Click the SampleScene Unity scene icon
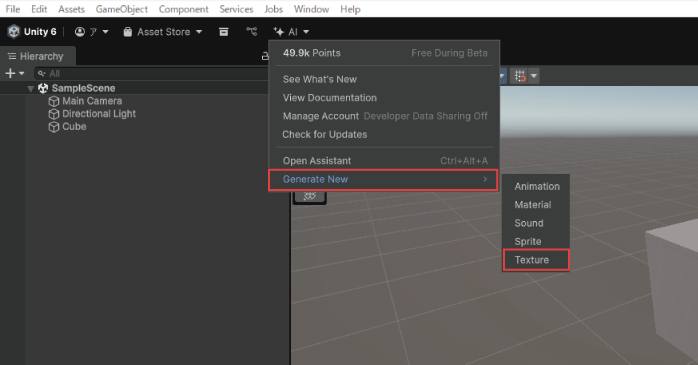The width and height of the screenshot is (698, 365). point(43,88)
